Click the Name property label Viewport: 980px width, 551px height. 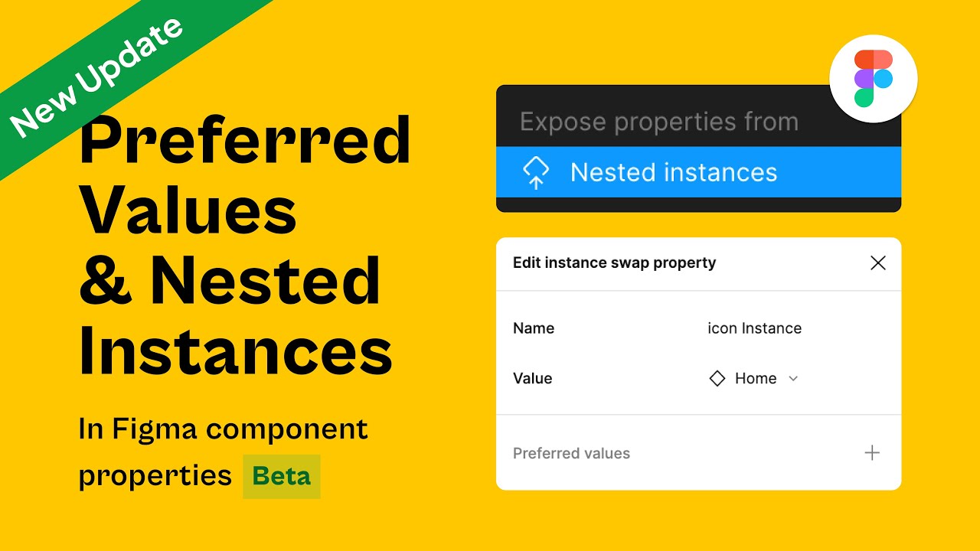pos(534,328)
